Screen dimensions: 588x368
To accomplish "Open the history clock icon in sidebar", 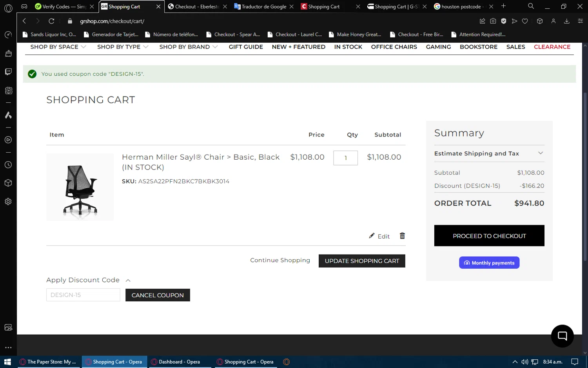I will coord(8,165).
